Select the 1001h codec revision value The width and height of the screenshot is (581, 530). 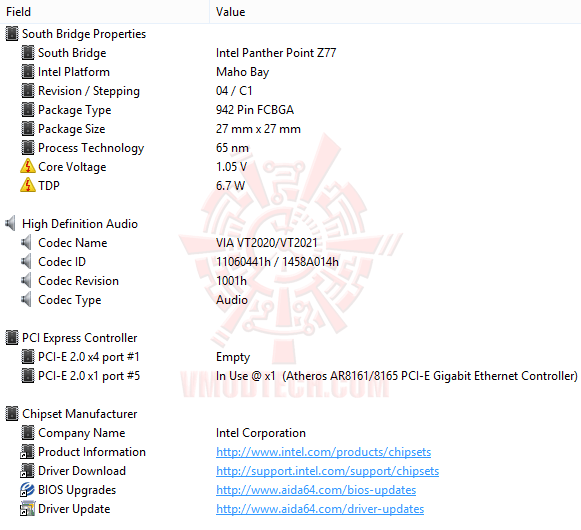(231, 281)
